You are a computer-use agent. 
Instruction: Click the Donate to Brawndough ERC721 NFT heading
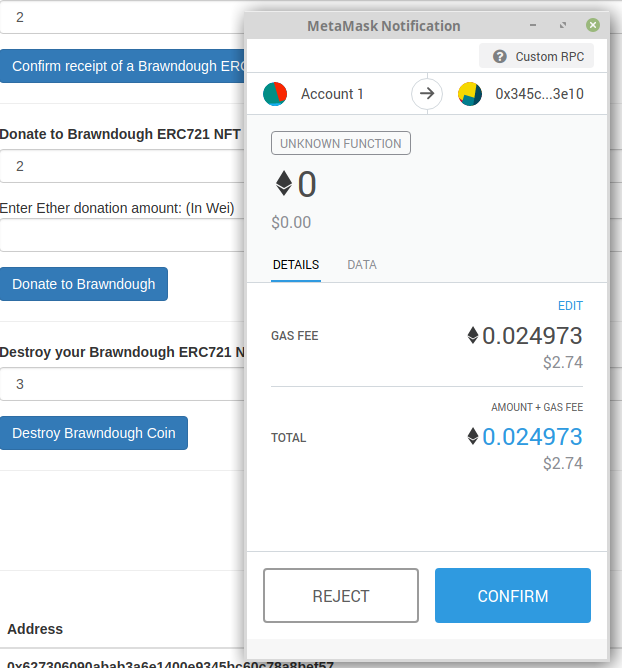click(120, 134)
